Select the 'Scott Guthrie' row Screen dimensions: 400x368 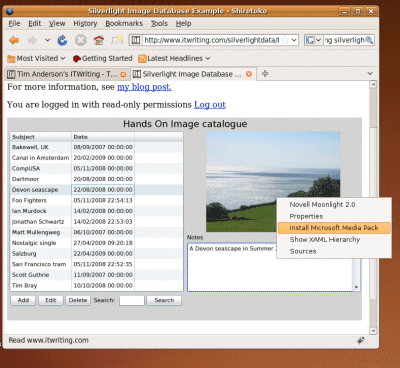[97, 275]
